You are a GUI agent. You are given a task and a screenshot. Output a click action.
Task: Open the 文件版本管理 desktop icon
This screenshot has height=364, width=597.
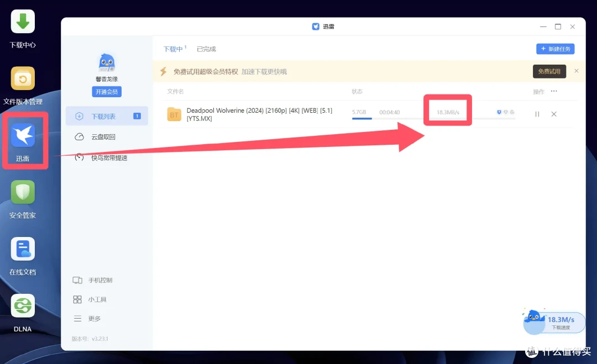[23, 79]
